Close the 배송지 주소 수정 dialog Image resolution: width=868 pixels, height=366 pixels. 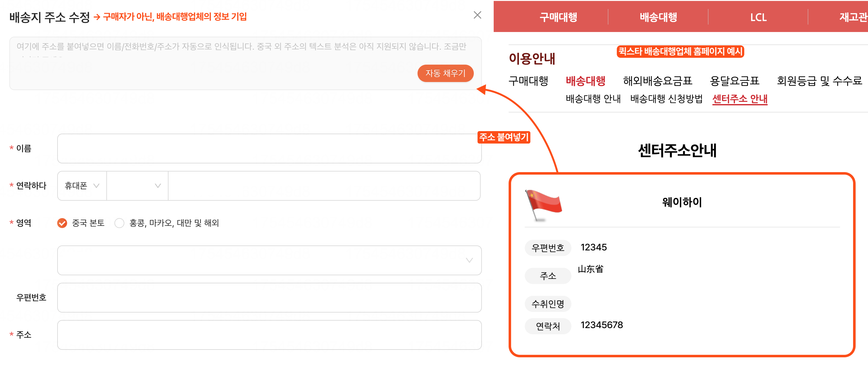[x=478, y=15]
